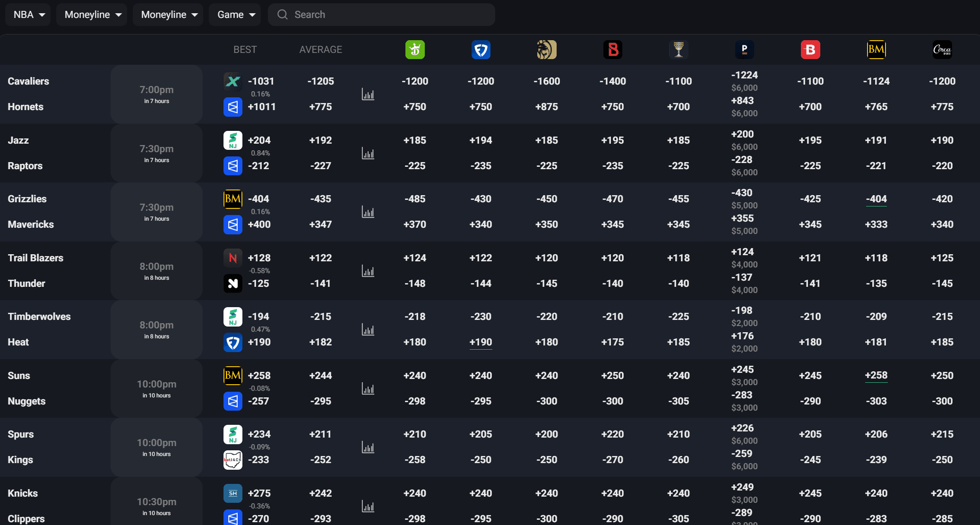Viewport: 980px width, 525px height.
Task: Click the FanDuel sportsbook header logo
Action: [x=481, y=50]
